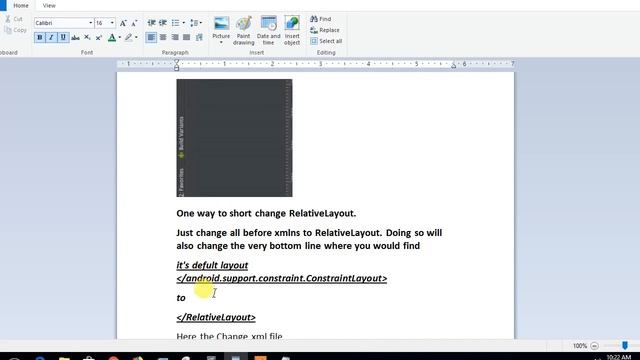The height and width of the screenshot is (360, 640).
Task: Click the text "Here the Change xml file"
Action: point(229,336)
